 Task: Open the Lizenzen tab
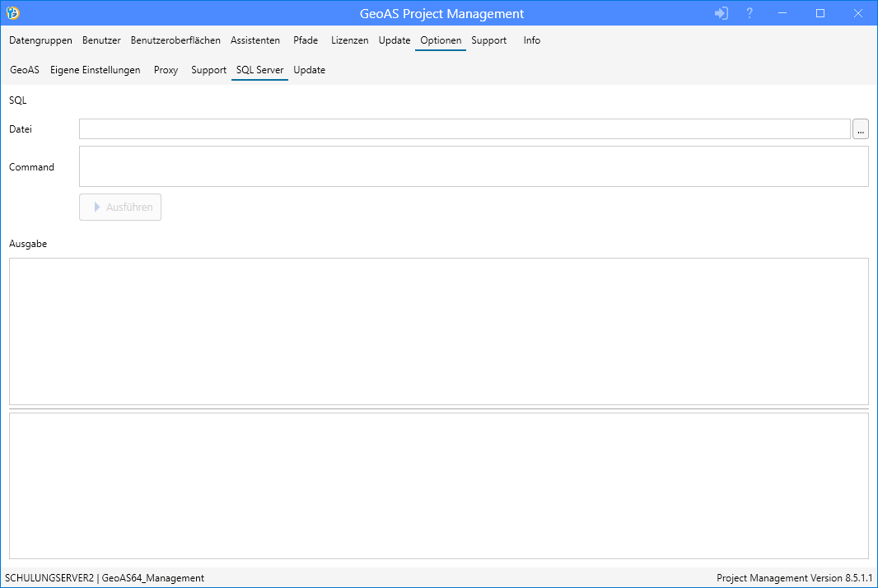[x=350, y=40]
